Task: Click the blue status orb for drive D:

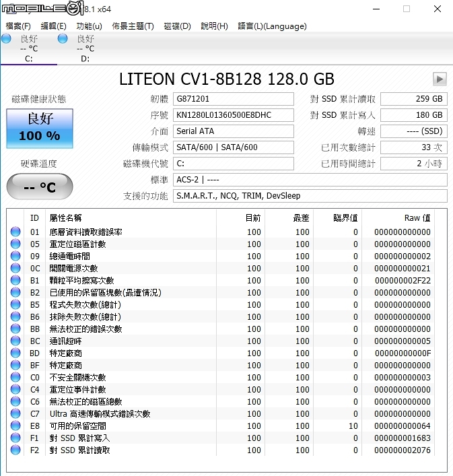Action: pos(63,38)
